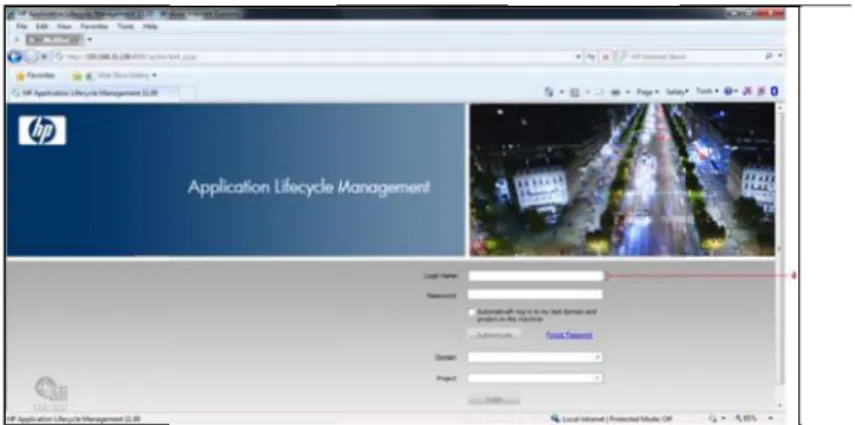
Task: Open the File menu
Action: pos(22,26)
